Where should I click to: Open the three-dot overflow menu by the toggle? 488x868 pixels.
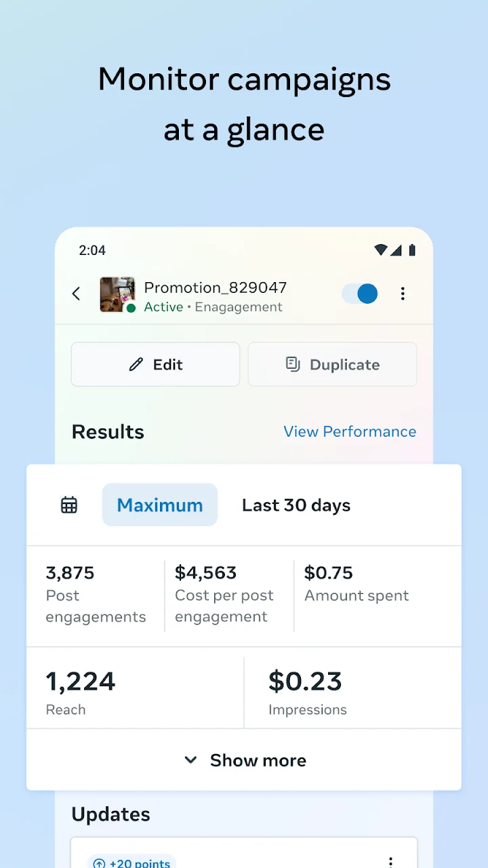pos(403,294)
